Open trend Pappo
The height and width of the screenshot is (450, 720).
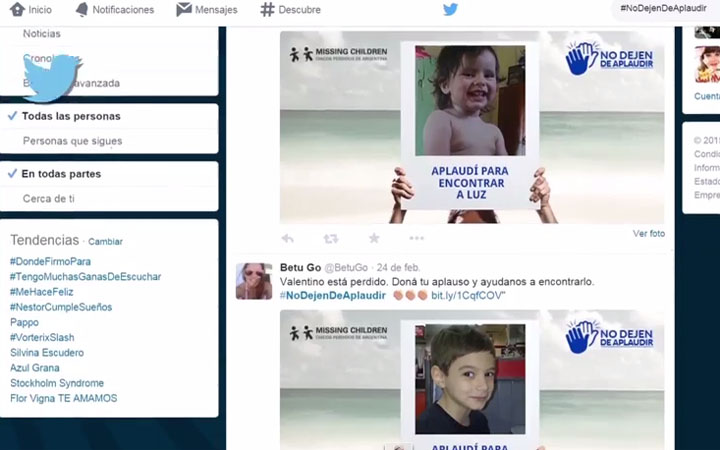(24, 322)
